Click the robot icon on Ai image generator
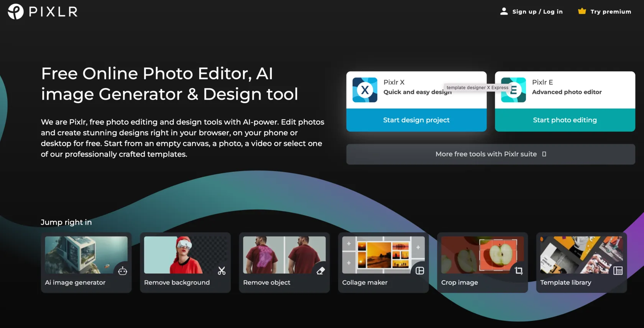 (123, 271)
